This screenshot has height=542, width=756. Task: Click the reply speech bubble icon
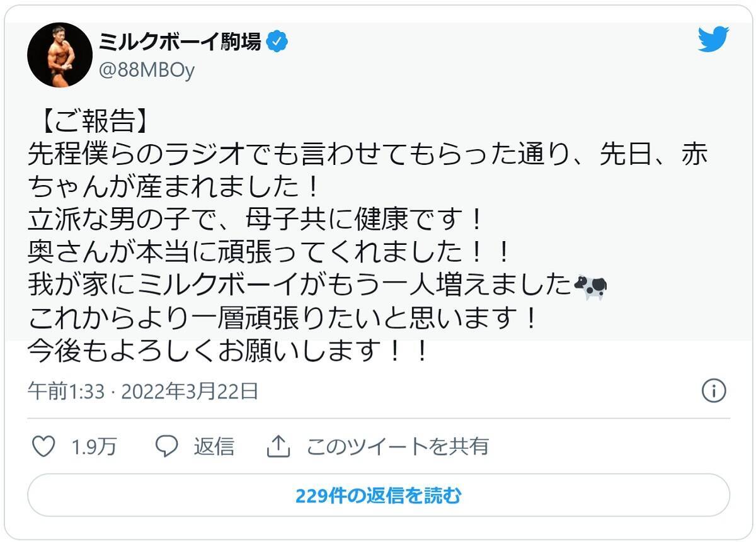point(167,446)
